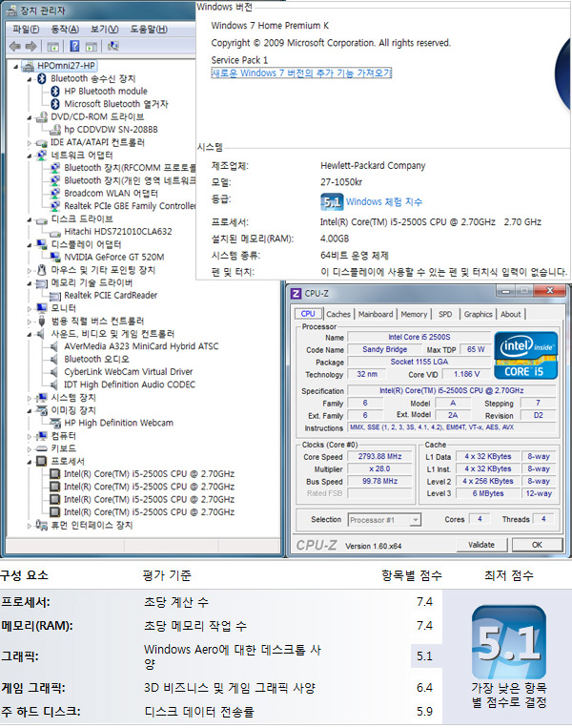Click the HPOmni27-HP computer root node
The image size is (572, 728).
(66, 66)
